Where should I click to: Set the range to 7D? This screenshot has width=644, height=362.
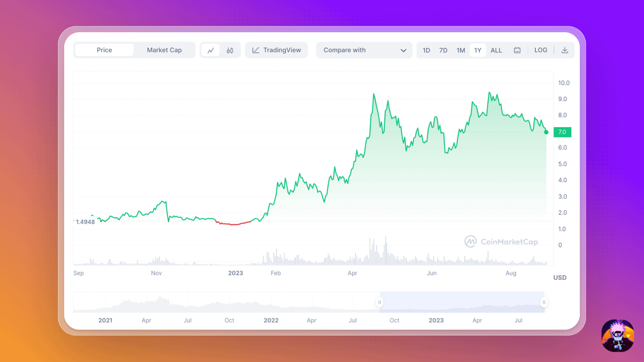[443, 50]
